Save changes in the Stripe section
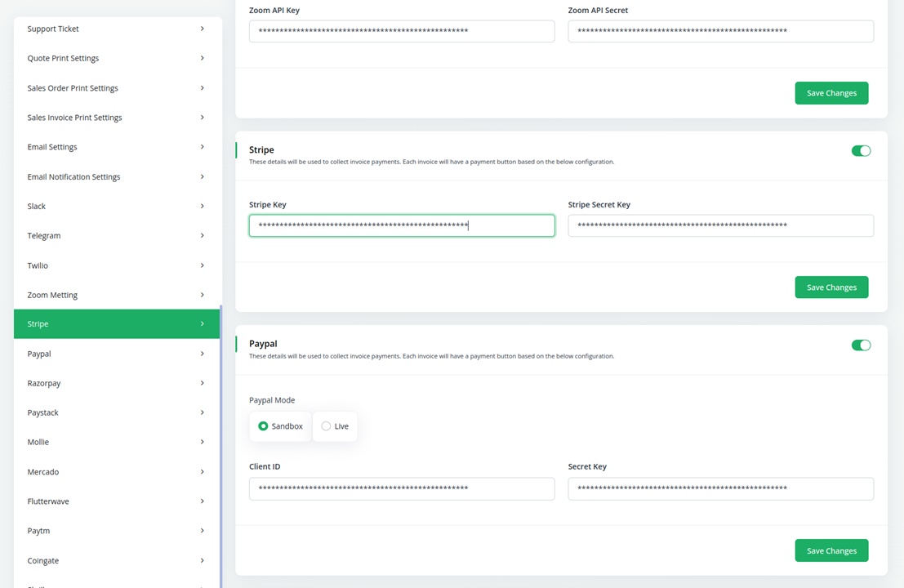The image size is (904, 588). [831, 287]
